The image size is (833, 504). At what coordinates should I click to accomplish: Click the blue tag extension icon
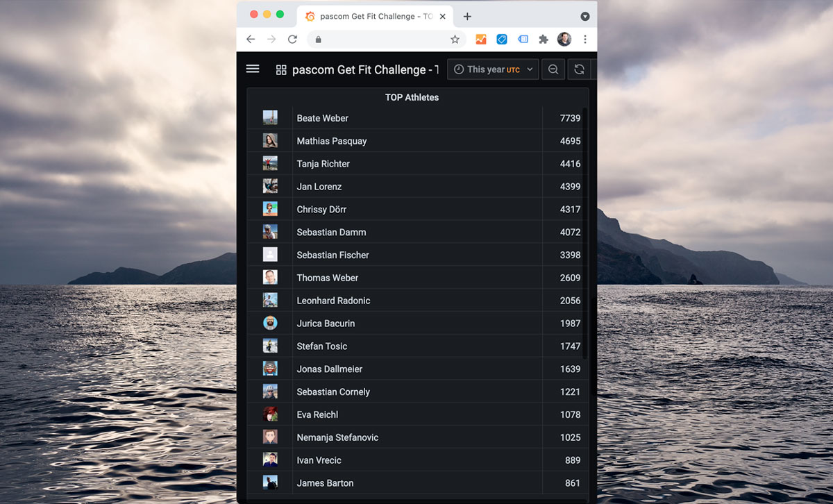pos(502,40)
